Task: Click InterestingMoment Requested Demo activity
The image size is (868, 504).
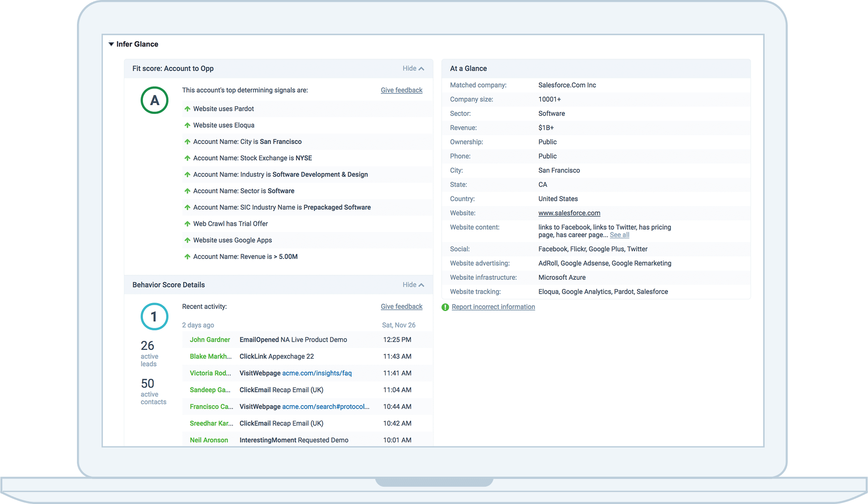Action: click(x=294, y=440)
